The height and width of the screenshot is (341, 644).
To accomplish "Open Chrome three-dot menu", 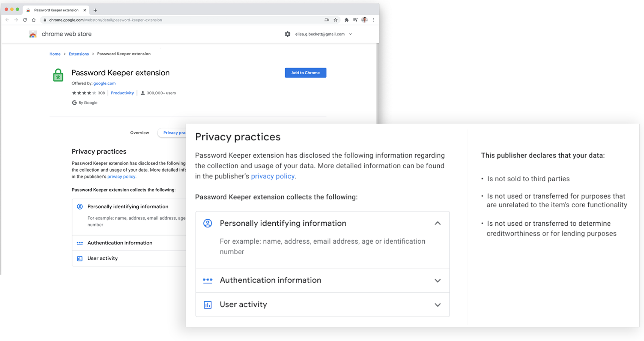I will 373,20.
